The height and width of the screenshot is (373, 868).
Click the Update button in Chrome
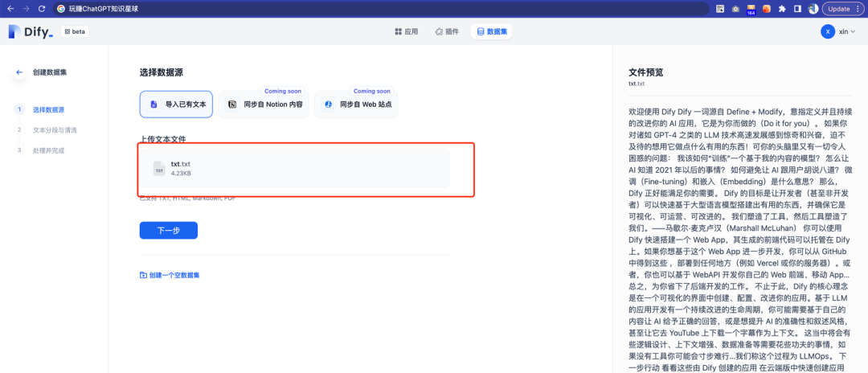point(839,9)
